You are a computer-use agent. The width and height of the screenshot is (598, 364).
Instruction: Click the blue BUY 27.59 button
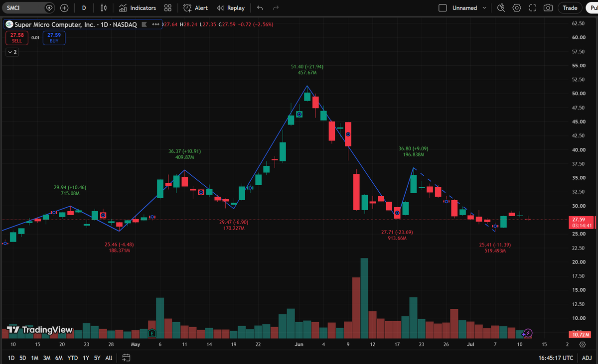54,37
